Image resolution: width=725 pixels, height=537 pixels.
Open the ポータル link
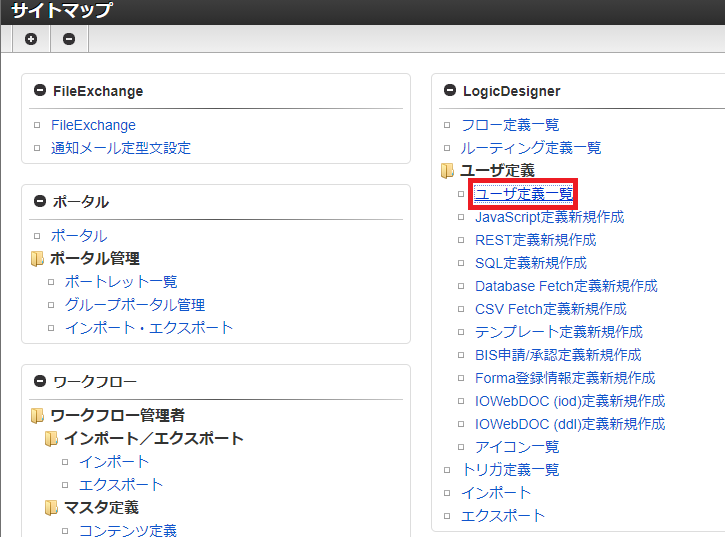79,235
